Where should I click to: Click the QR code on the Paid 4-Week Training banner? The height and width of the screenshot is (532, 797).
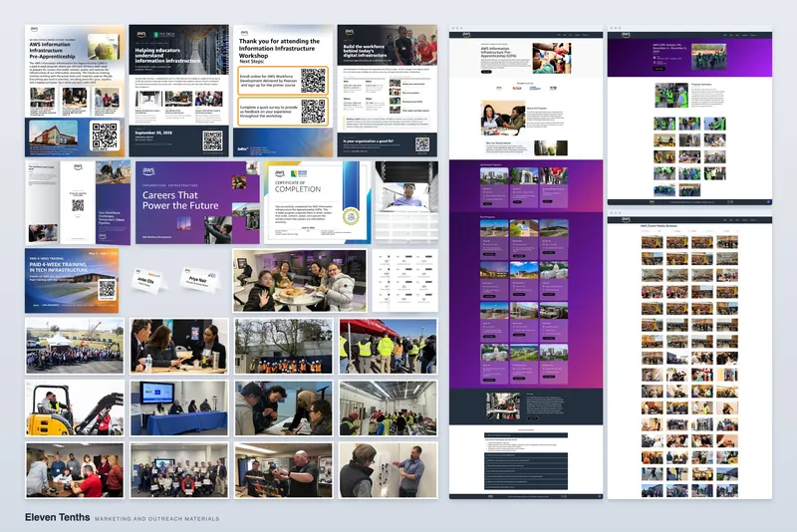pos(107,289)
